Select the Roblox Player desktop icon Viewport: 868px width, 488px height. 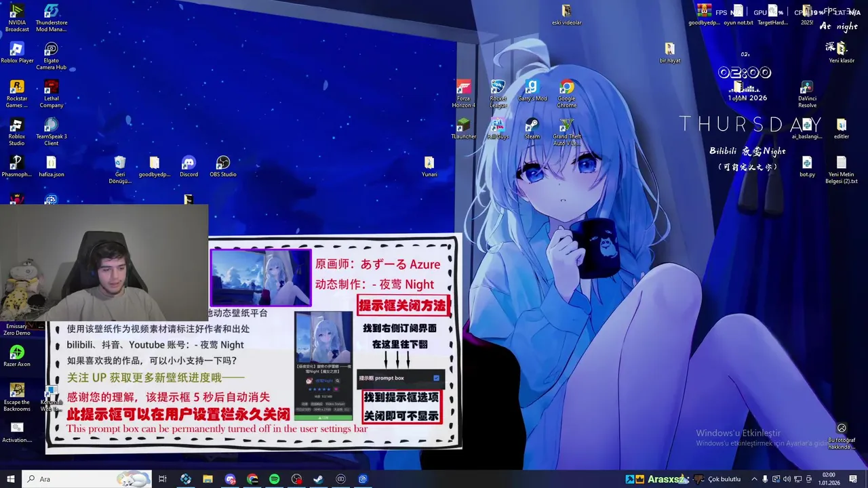click(x=17, y=53)
